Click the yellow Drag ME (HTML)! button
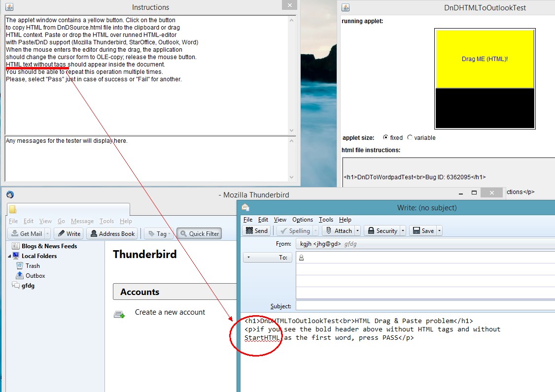Viewport: 555px width, 392px height. (485, 59)
